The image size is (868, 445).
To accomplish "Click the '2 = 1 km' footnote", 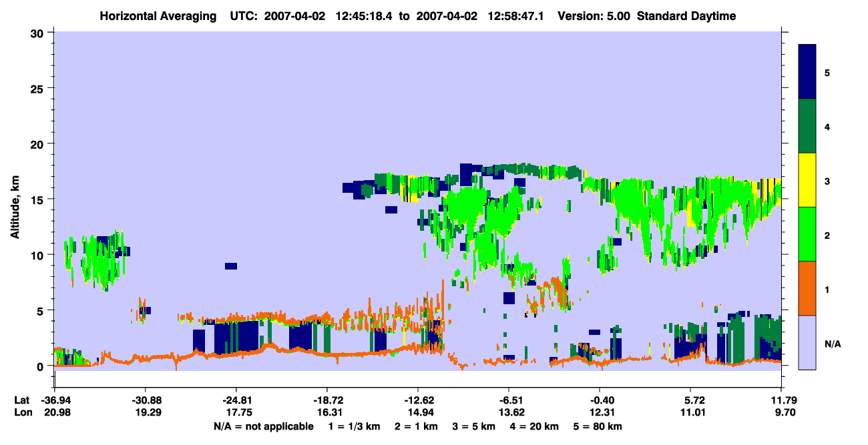I will (x=416, y=426).
